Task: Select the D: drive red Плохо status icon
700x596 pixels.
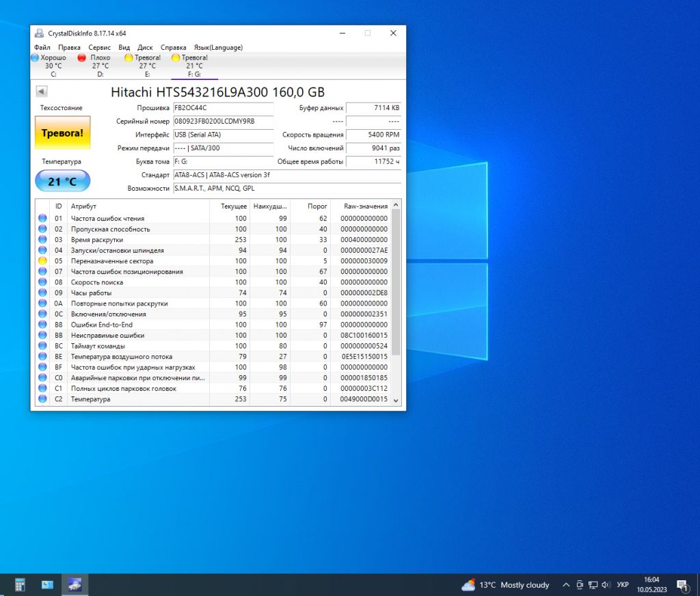Action: click(82, 57)
